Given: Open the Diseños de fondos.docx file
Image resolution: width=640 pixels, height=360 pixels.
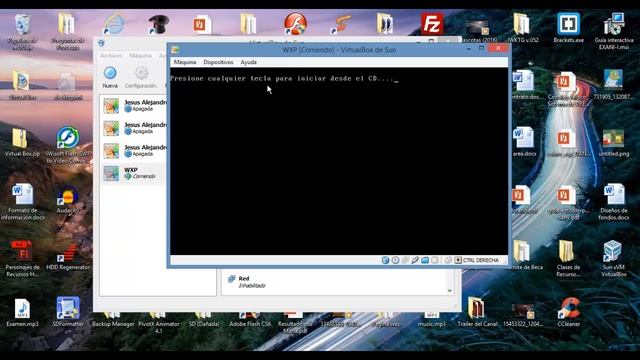Looking at the screenshot, I should (x=614, y=202).
